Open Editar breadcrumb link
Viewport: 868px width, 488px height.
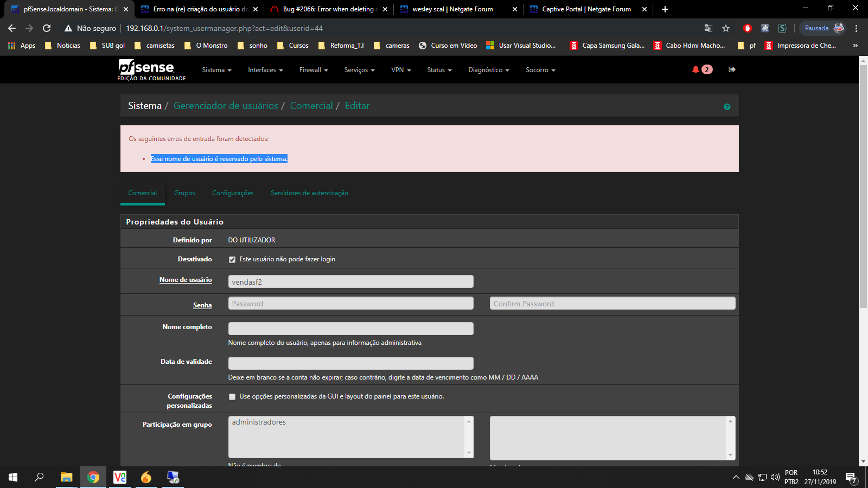[x=357, y=106]
